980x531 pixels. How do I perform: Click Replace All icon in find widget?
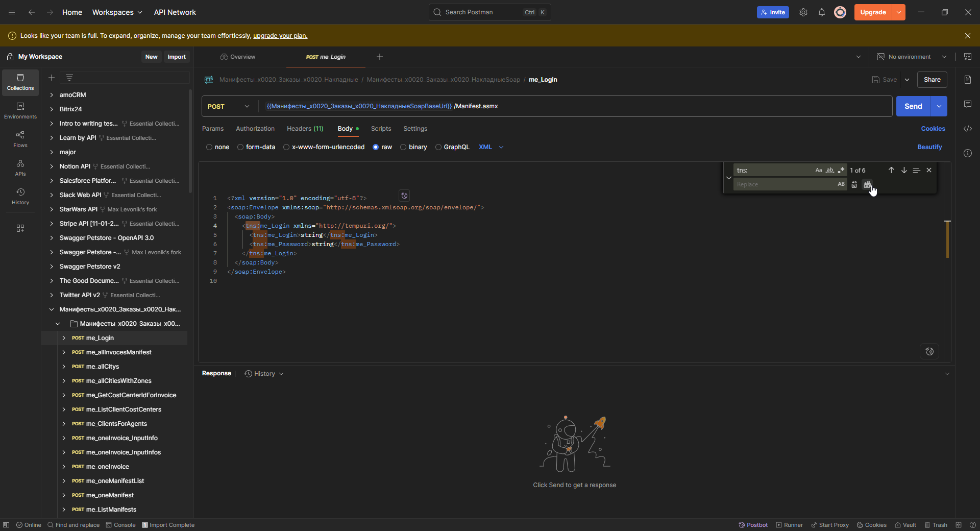(867, 184)
